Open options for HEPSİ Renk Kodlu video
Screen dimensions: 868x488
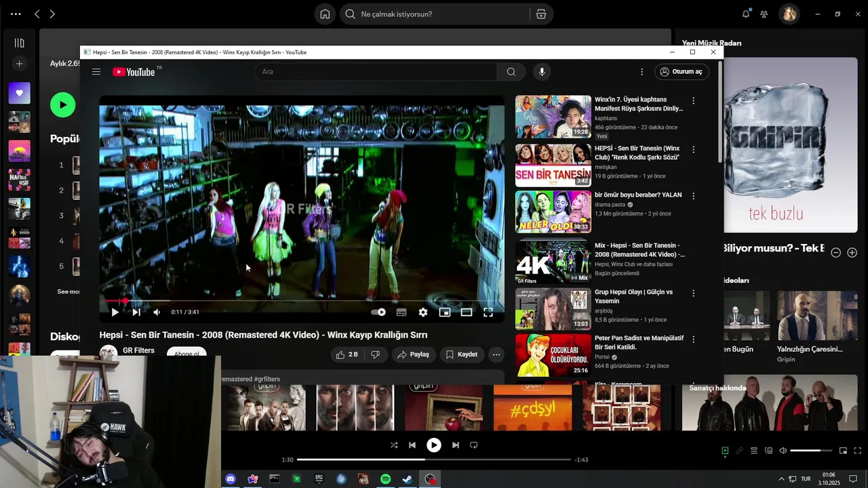693,149
